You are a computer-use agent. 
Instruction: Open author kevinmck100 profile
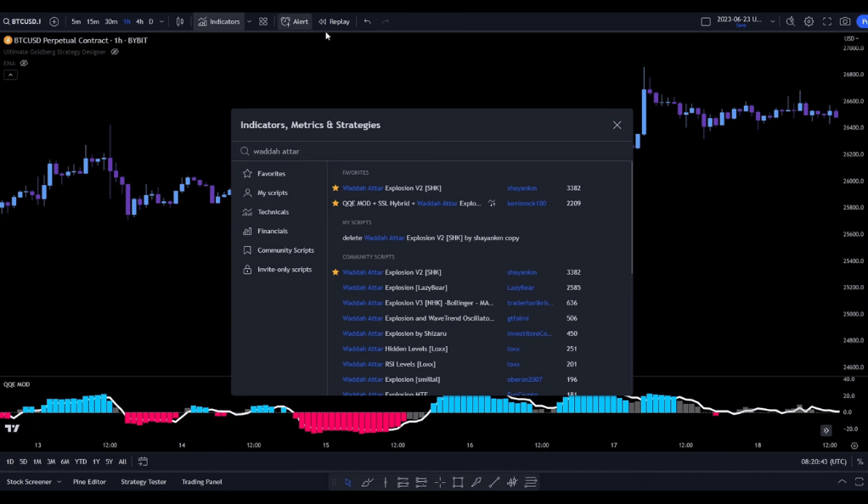[527, 203]
